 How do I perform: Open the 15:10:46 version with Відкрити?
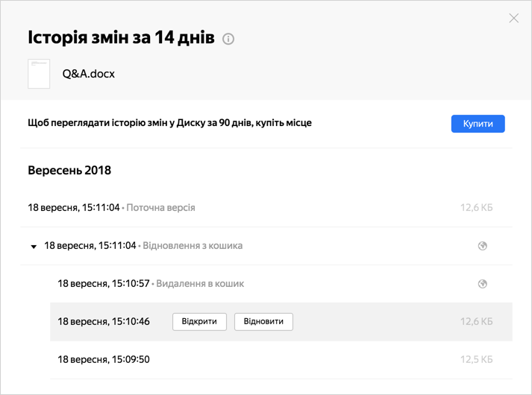pyautogui.click(x=199, y=321)
